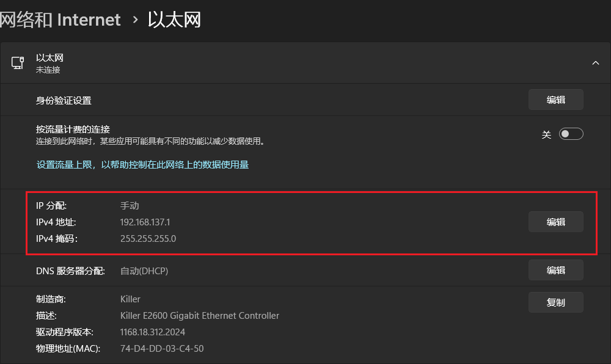Click the Ethernet adapter icon
The image size is (611, 364).
point(18,63)
